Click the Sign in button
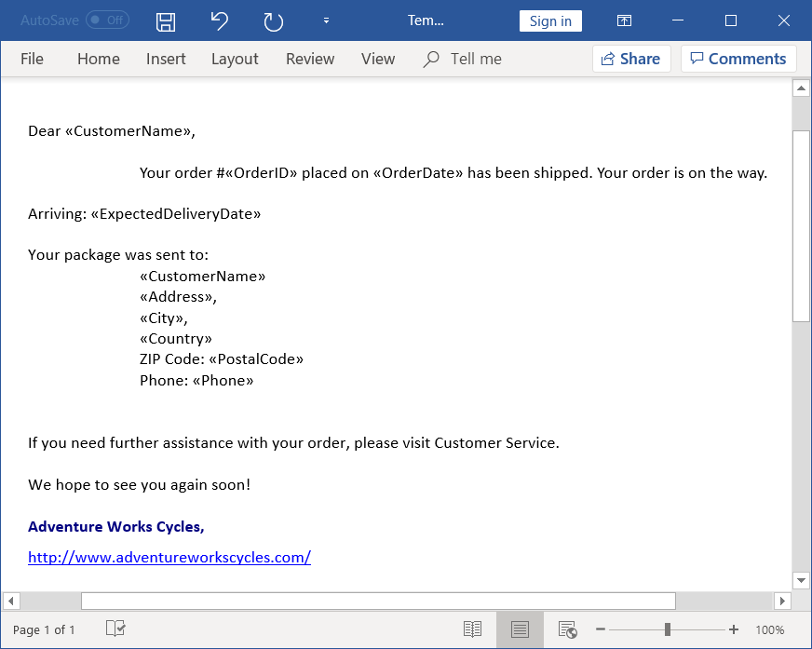 tap(550, 20)
